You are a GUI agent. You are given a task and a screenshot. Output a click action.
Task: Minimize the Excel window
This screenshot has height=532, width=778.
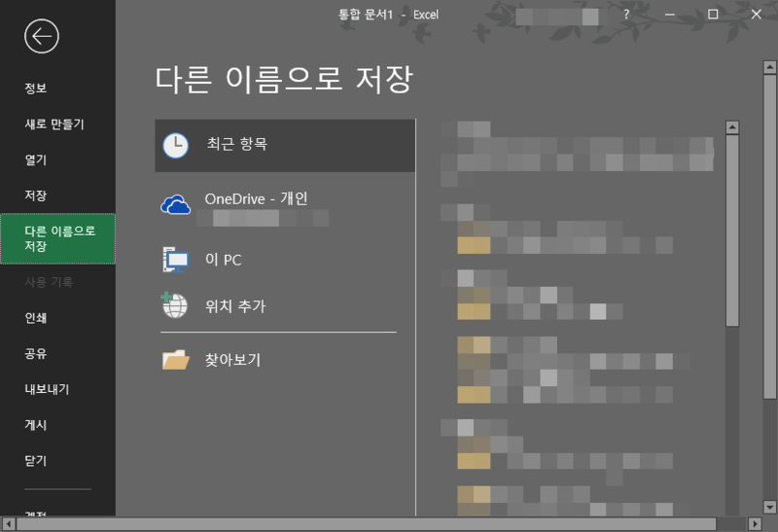click(x=670, y=15)
